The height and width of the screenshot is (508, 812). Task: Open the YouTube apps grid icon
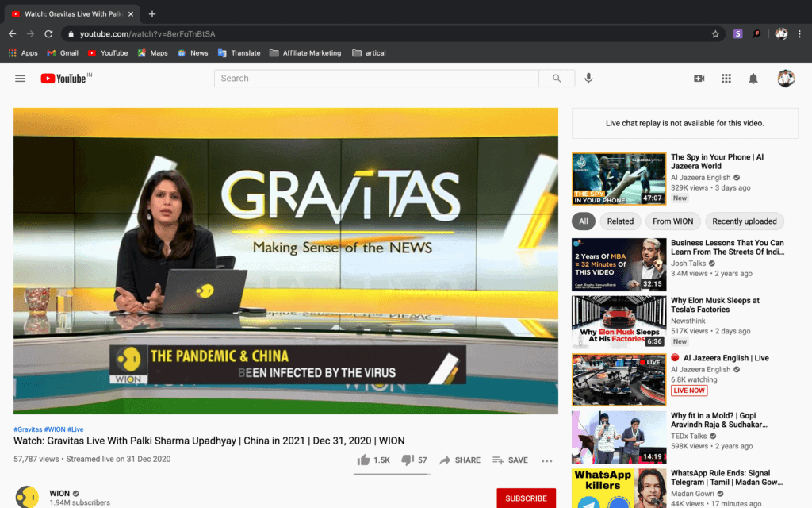pyautogui.click(x=726, y=79)
